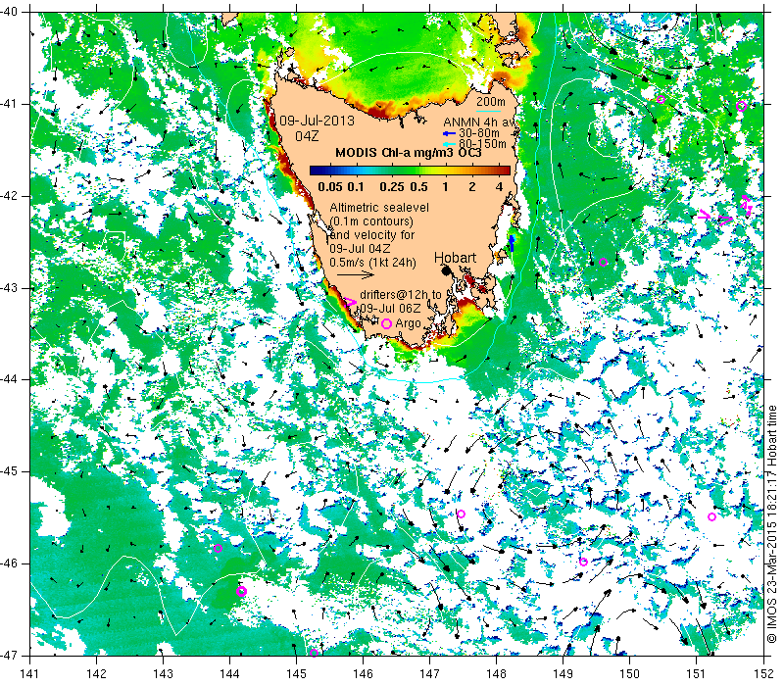Select Argo float circle near 143.8E 45.8S

click(218, 548)
